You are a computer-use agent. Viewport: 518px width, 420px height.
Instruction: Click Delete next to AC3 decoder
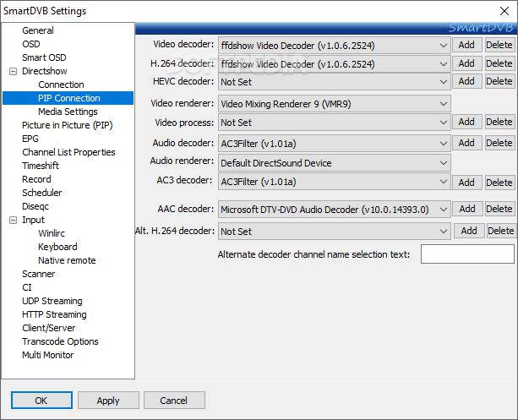tap(499, 183)
